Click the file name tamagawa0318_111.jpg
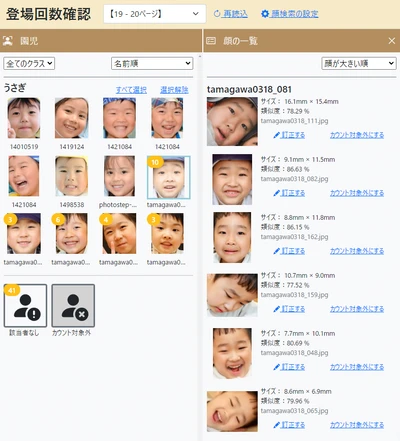This screenshot has height=441, width=400. click(x=294, y=121)
